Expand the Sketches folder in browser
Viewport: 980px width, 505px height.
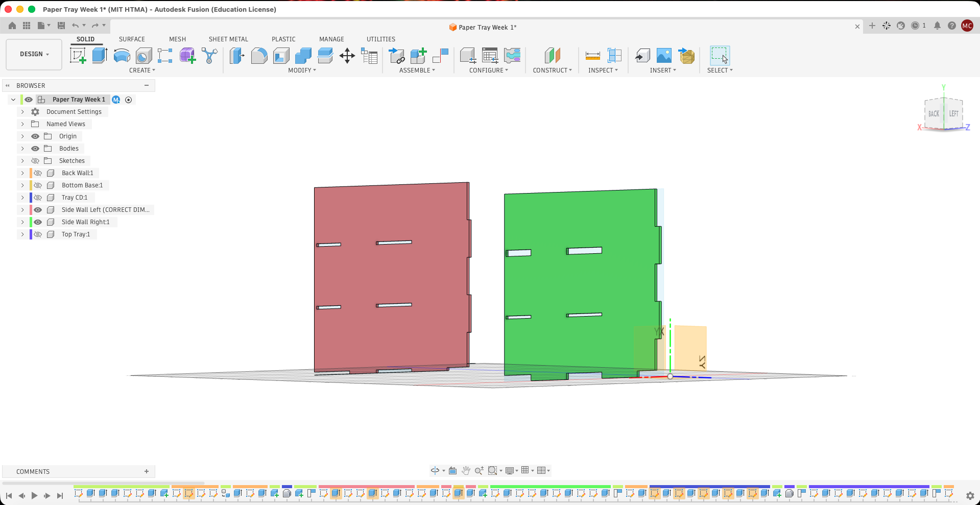[x=22, y=161]
